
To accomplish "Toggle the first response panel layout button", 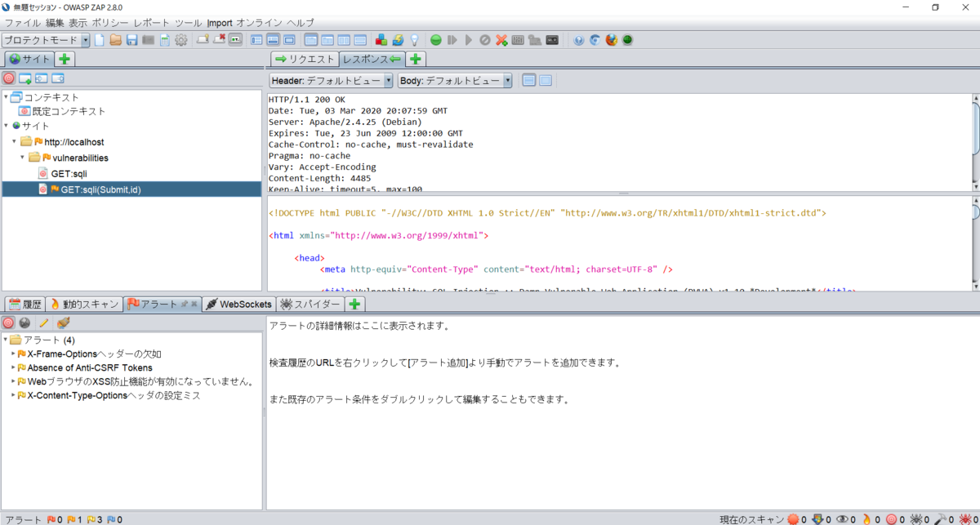I will point(528,80).
